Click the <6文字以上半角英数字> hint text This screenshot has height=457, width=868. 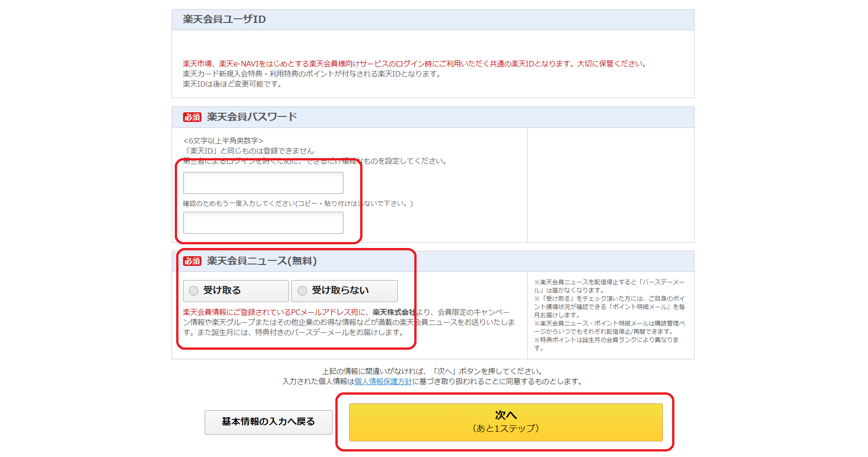coord(223,141)
